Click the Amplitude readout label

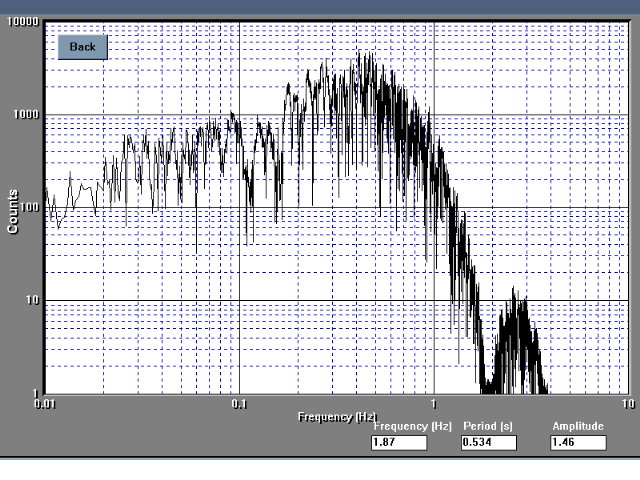click(578, 426)
